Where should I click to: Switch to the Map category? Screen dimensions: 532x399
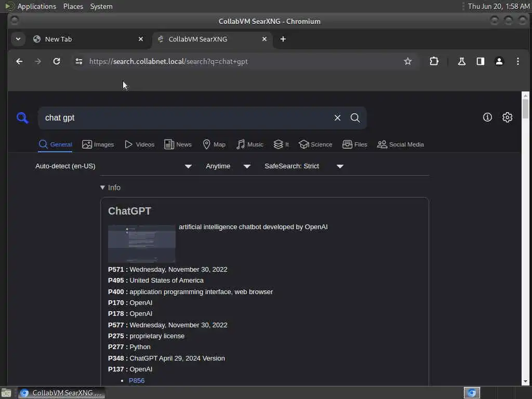[x=214, y=144]
